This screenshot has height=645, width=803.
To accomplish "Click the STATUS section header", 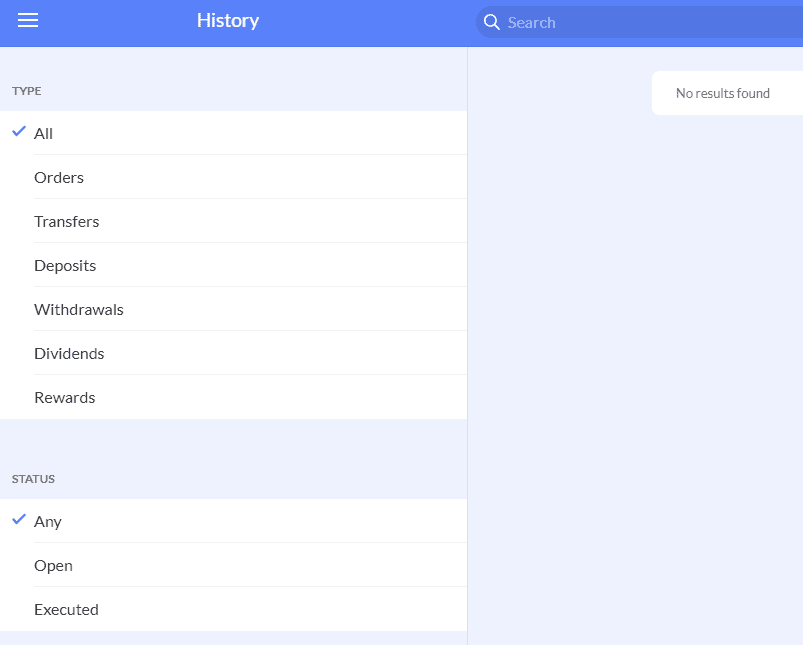I will pos(33,479).
